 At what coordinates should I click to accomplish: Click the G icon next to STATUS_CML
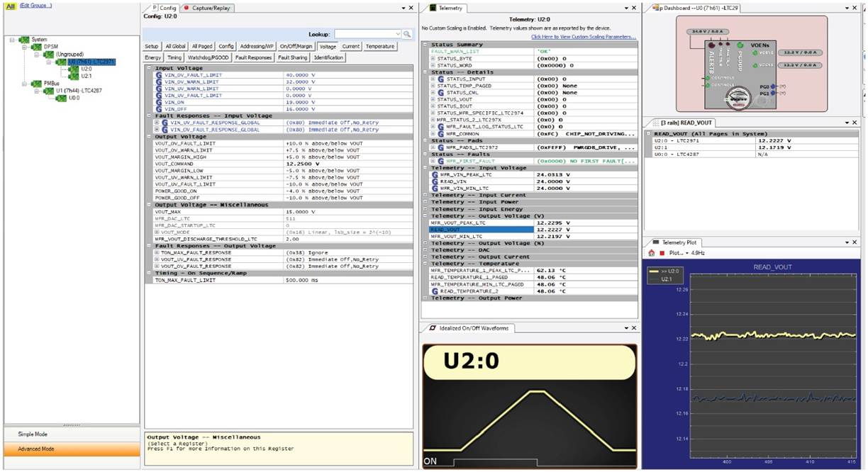click(x=440, y=92)
